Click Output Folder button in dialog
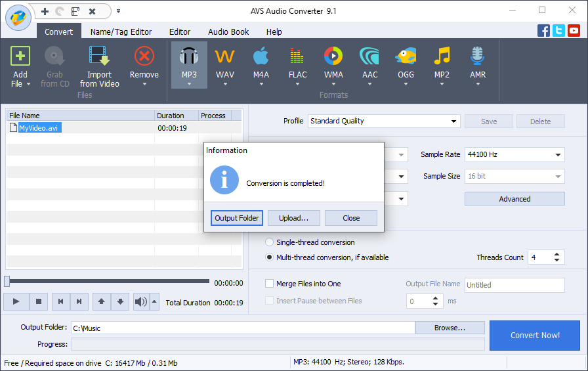Screen dimensions: 588x371 coord(237,218)
